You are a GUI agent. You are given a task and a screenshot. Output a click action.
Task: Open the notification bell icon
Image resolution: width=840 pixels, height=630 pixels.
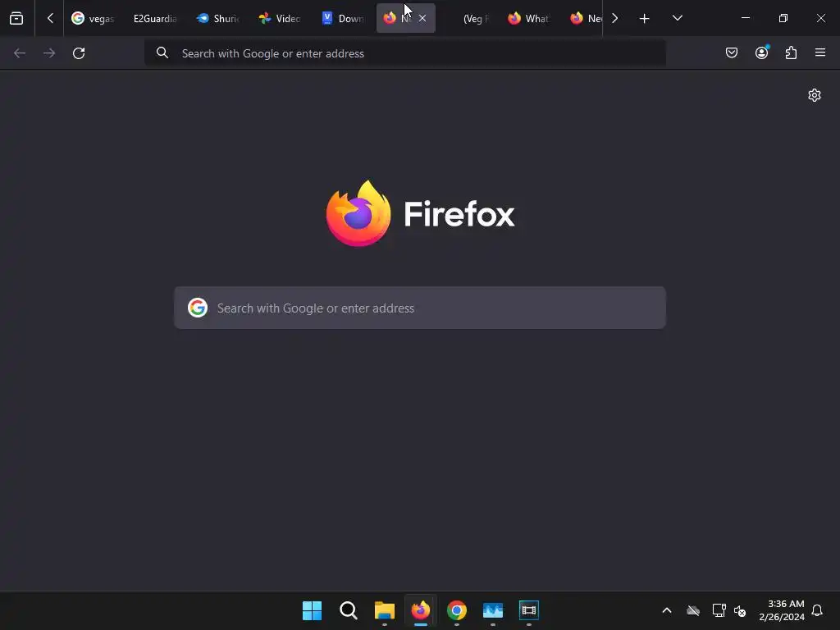coord(818,610)
